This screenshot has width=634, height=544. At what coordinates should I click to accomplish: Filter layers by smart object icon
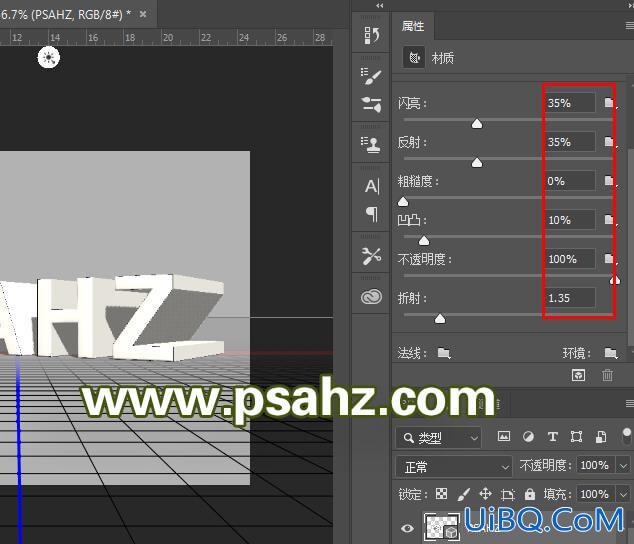click(x=601, y=436)
